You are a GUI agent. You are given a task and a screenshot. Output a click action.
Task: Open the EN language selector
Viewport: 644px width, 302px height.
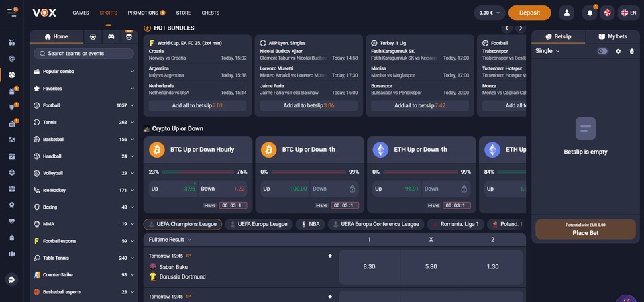(x=629, y=13)
